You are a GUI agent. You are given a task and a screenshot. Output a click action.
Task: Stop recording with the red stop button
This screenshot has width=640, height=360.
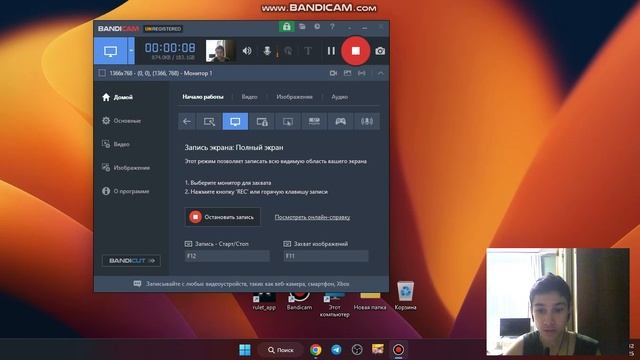(x=356, y=51)
